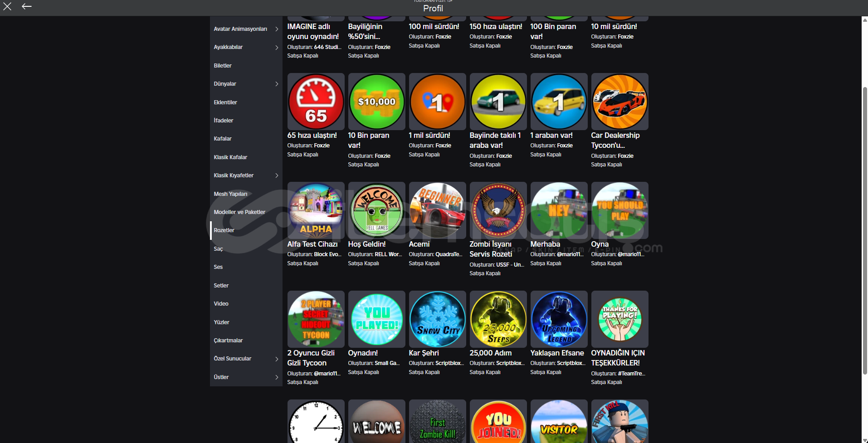
Task: Open the '65 hıza ulaştın!' badge title
Action: point(312,135)
